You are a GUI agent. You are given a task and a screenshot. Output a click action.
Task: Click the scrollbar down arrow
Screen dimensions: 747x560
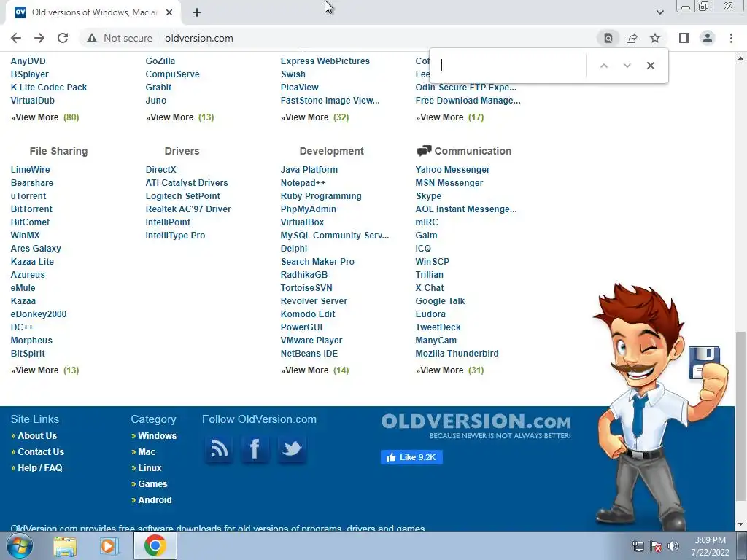740,525
